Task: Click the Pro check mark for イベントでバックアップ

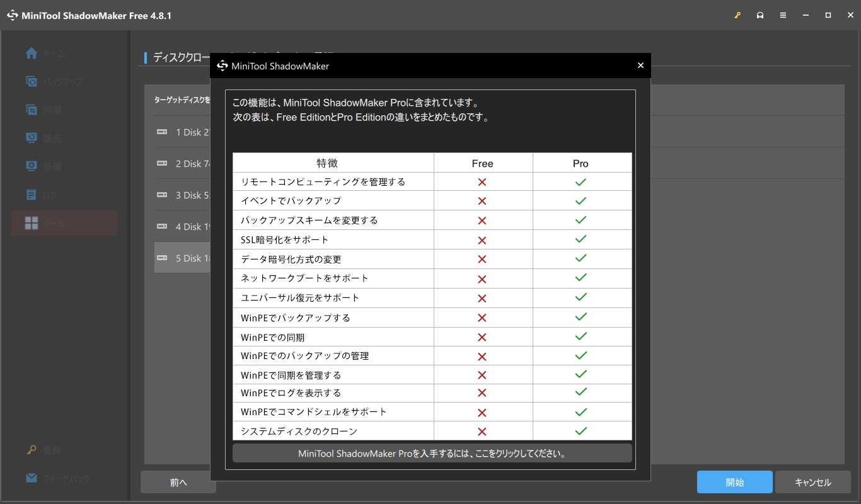Action: 581,201
